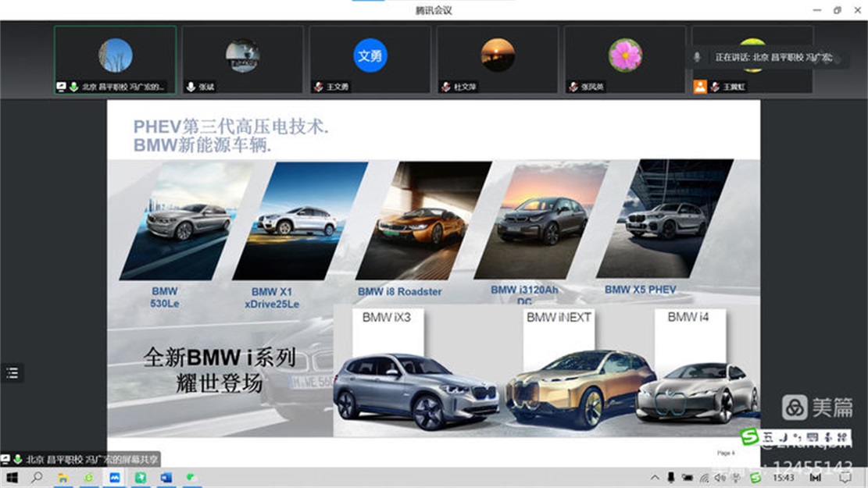This screenshot has height=488, width=868.
Task: Click the gold BMW iNEXT car picture
Action: [581, 388]
